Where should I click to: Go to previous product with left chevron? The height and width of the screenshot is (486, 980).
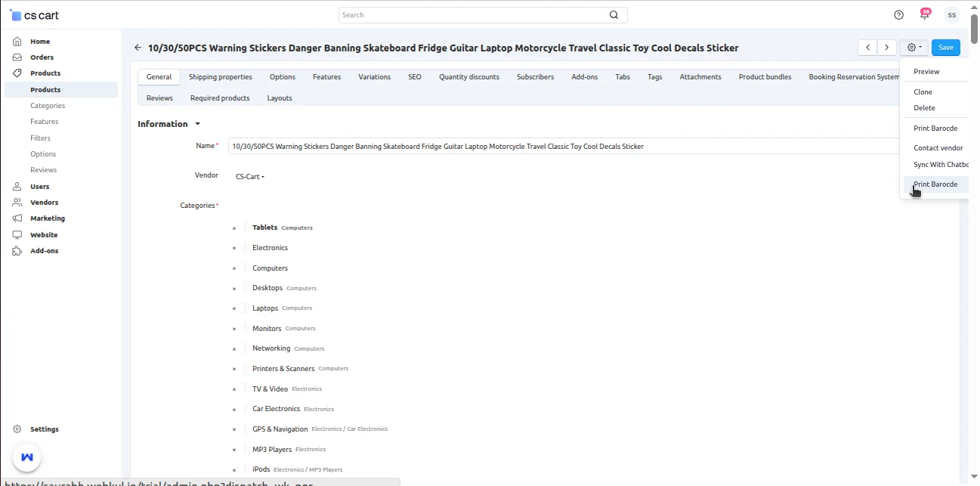pyautogui.click(x=868, y=48)
